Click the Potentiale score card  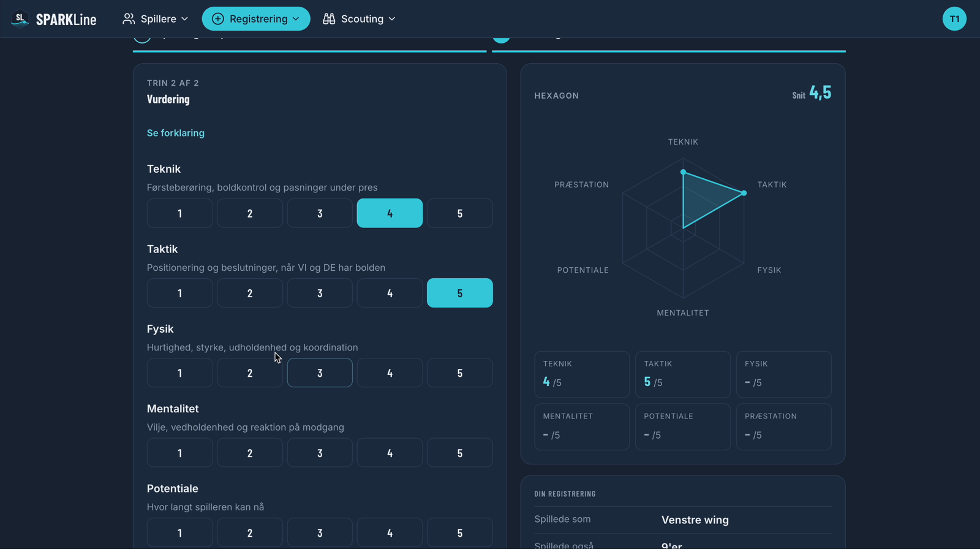[x=683, y=427]
